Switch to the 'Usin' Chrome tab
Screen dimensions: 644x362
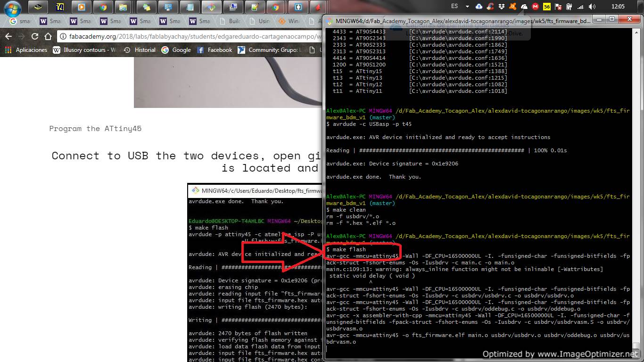click(x=259, y=21)
